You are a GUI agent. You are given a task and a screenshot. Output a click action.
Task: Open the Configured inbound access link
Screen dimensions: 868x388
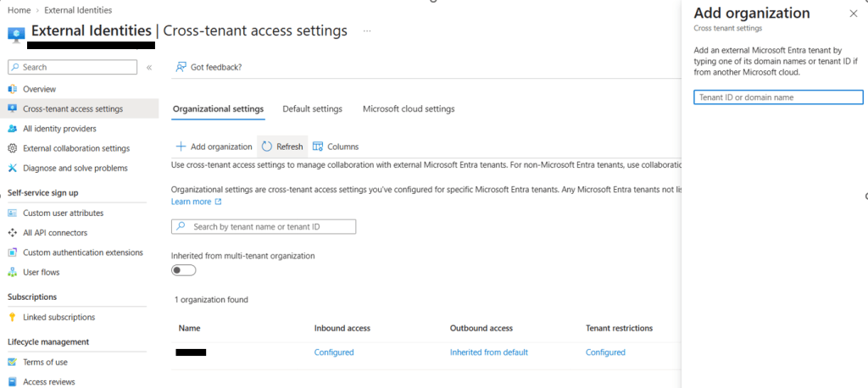[334, 352]
